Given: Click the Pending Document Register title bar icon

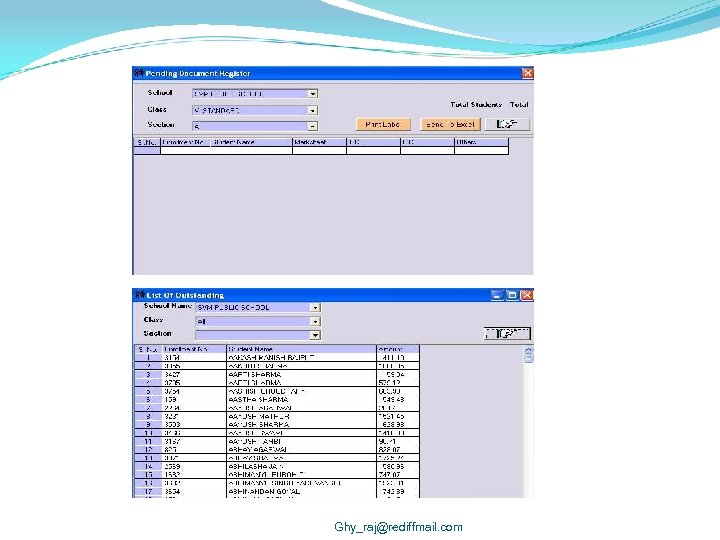Looking at the screenshot, I should pos(139,73).
